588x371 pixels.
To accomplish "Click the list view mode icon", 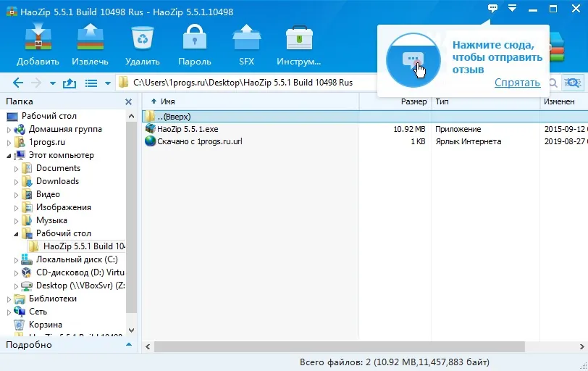I will point(91,83).
